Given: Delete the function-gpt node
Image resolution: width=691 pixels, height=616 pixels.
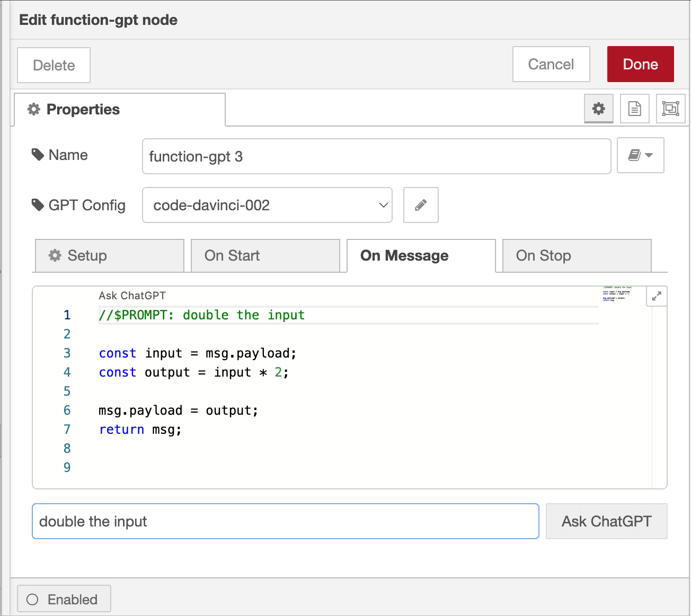Looking at the screenshot, I should [54, 65].
